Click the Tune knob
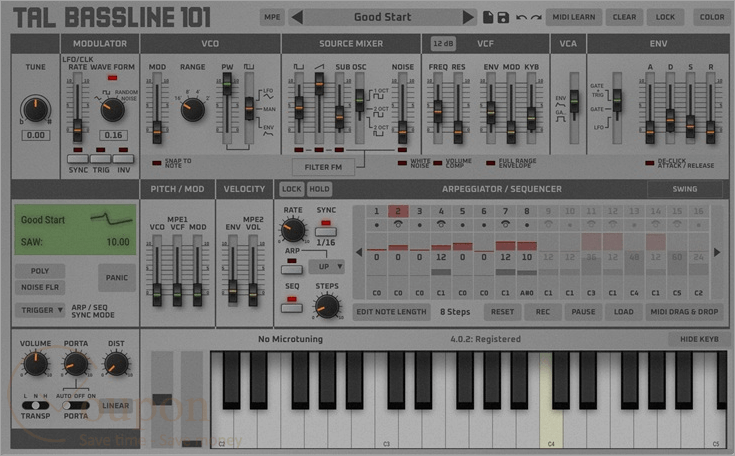 (36, 110)
